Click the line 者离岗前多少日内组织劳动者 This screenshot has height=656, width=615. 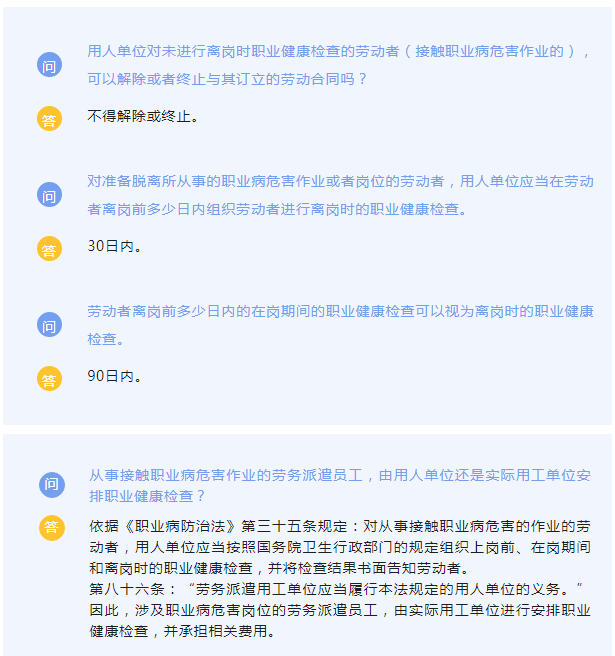(x=277, y=209)
